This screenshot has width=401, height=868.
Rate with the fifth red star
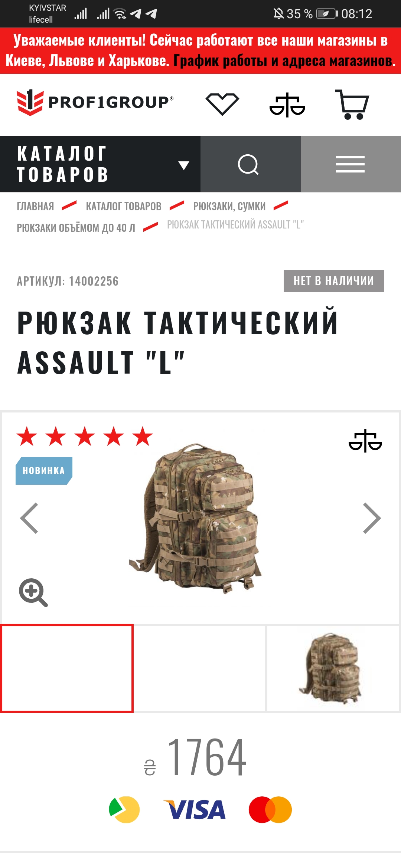(x=143, y=436)
